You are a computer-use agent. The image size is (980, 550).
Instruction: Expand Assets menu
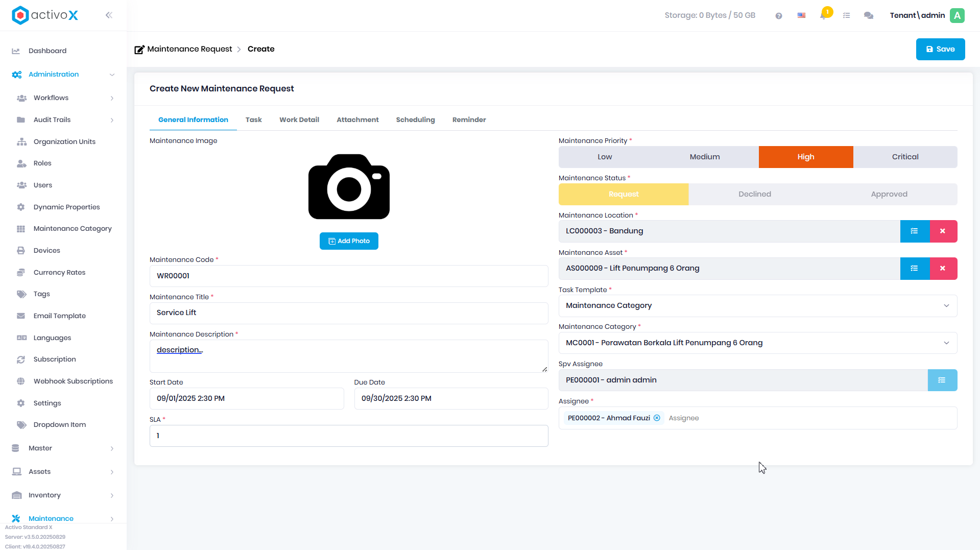click(112, 472)
